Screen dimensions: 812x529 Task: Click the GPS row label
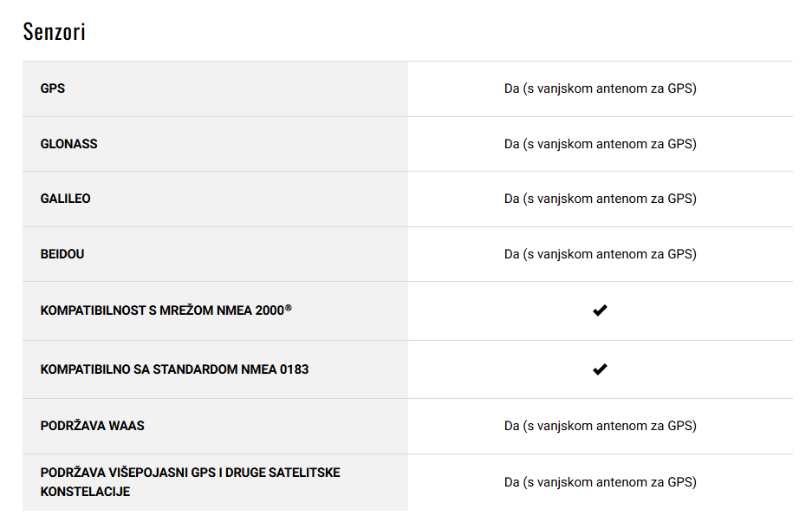53,88
